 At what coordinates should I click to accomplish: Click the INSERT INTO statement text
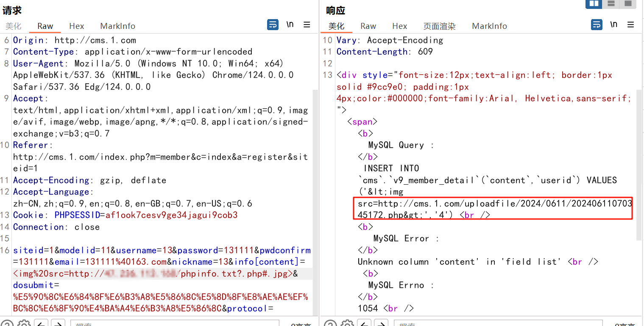(x=391, y=169)
